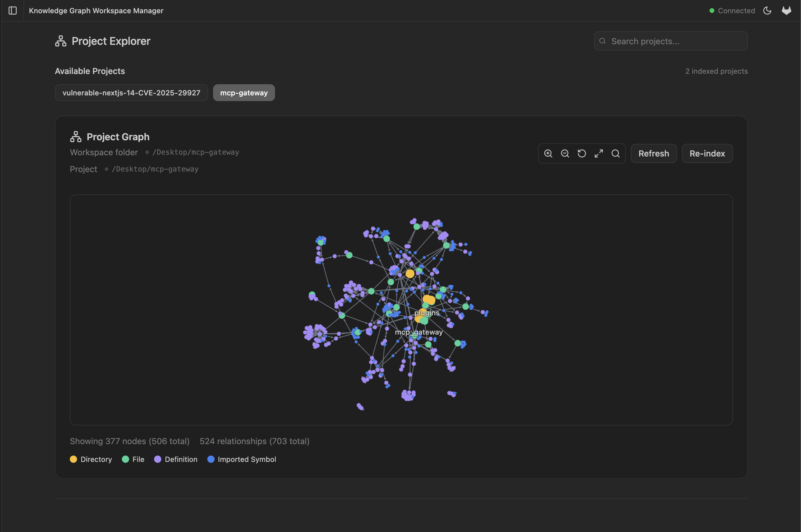Select the vulnerable-nextjs-14-CVE-2025-29927 project
This screenshot has width=801, height=532.
131,92
